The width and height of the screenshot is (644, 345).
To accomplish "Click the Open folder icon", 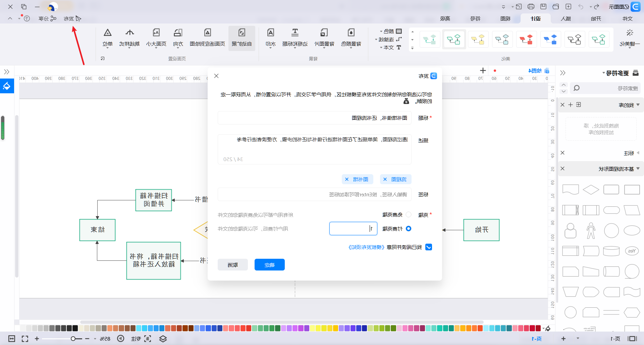I will pyautogui.click(x=556, y=6).
